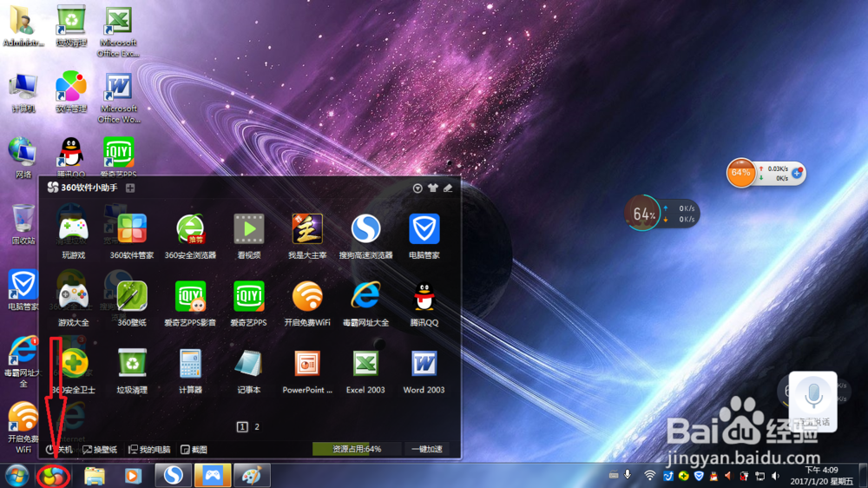Open the file explorer taskbar icon
The image size is (868, 488).
point(95,476)
